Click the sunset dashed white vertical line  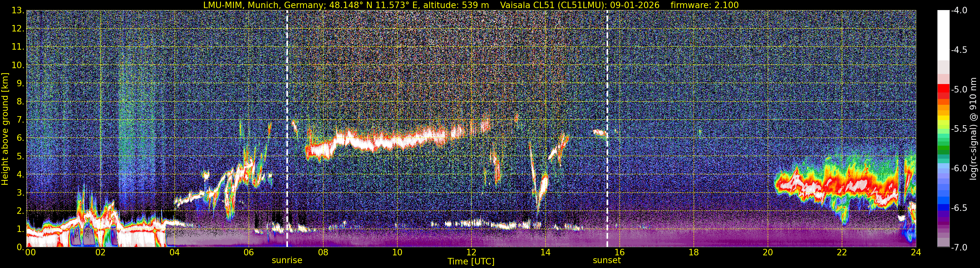[x=607, y=129]
